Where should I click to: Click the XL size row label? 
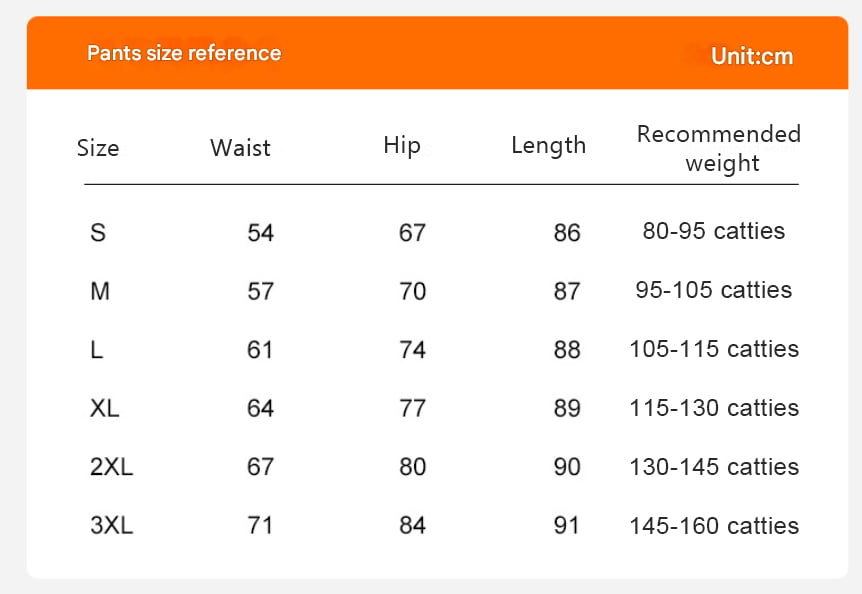point(105,408)
